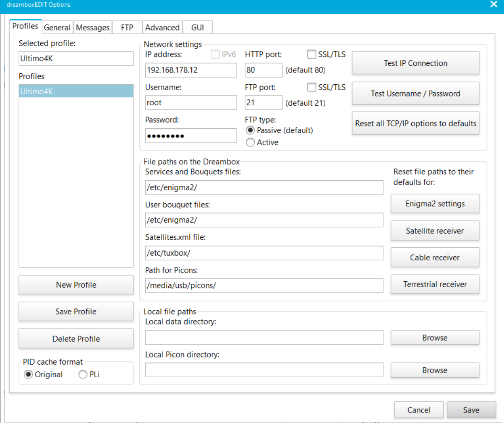Open the Advanced tab
The width and height of the screenshot is (504, 423).
[x=162, y=28]
